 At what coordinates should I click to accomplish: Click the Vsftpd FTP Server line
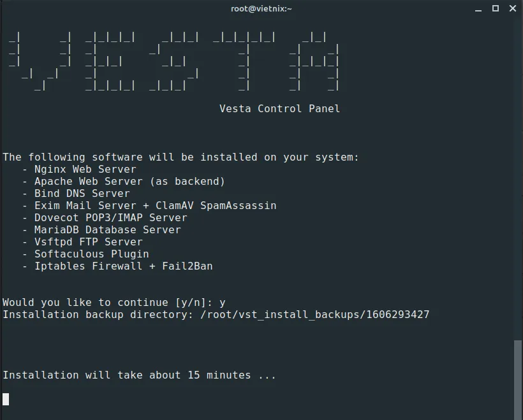click(82, 242)
